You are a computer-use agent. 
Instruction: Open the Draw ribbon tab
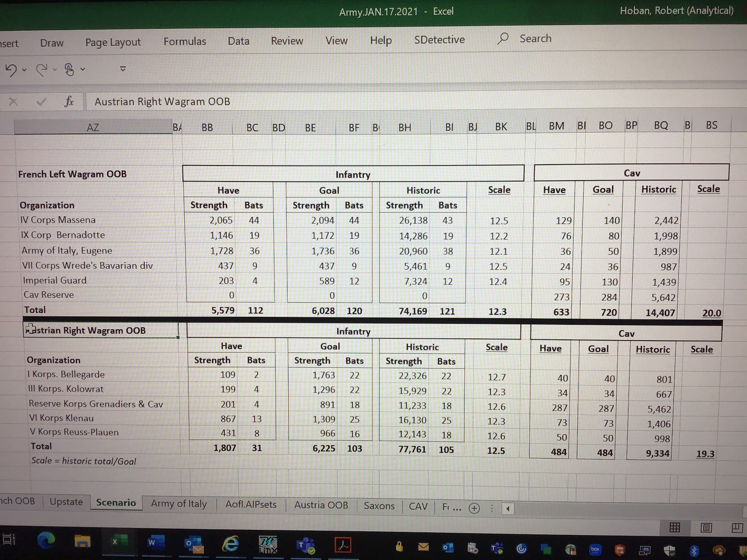pyautogui.click(x=52, y=43)
